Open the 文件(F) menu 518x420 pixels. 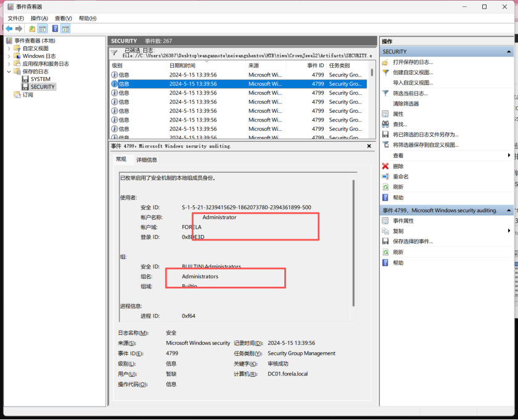16,18
